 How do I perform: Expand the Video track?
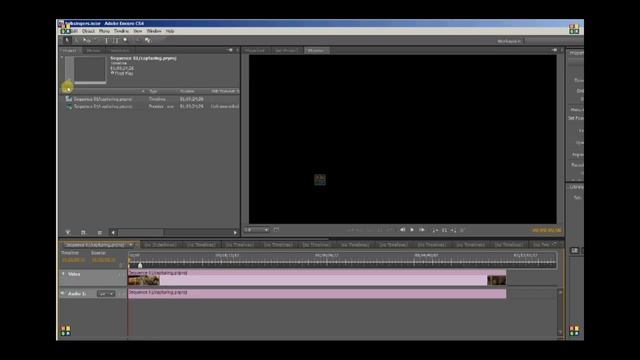point(63,274)
